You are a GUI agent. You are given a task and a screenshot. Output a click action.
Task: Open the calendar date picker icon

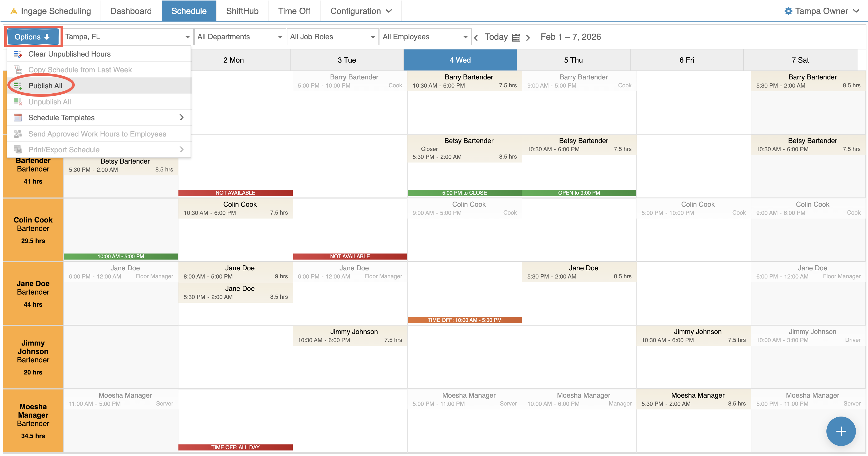pyautogui.click(x=516, y=37)
